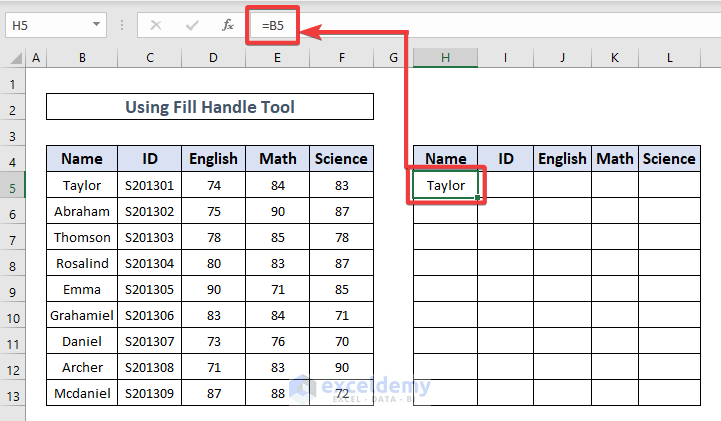
Task: Select Emma's English score 90
Action: pyautogui.click(x=213, y=290)
